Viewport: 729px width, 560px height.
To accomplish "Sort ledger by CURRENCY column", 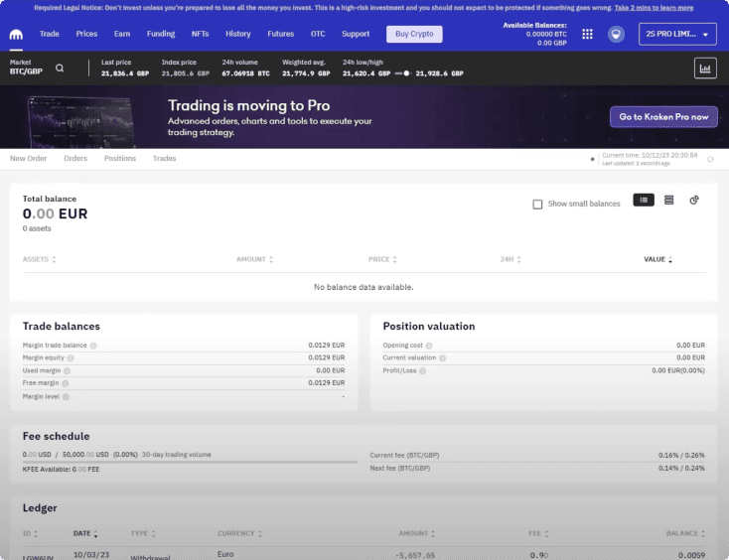I will (239, 533).
